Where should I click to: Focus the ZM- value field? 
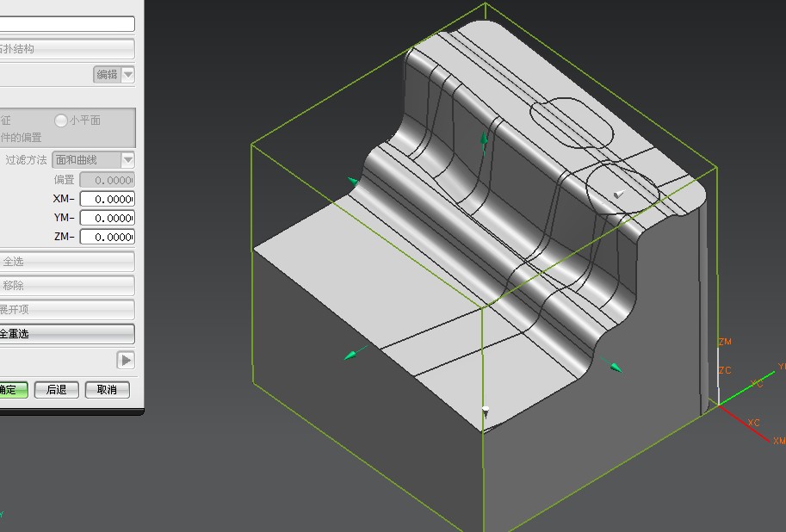click(x=108, y=237)
